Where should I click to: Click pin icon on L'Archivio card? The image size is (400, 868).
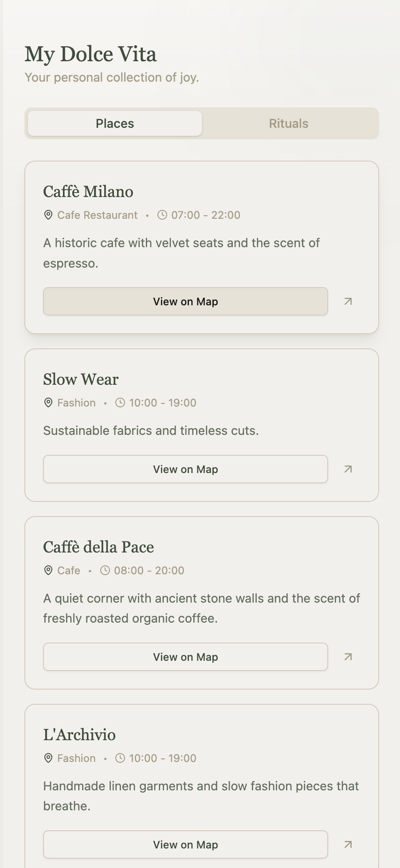pos(48,758)
